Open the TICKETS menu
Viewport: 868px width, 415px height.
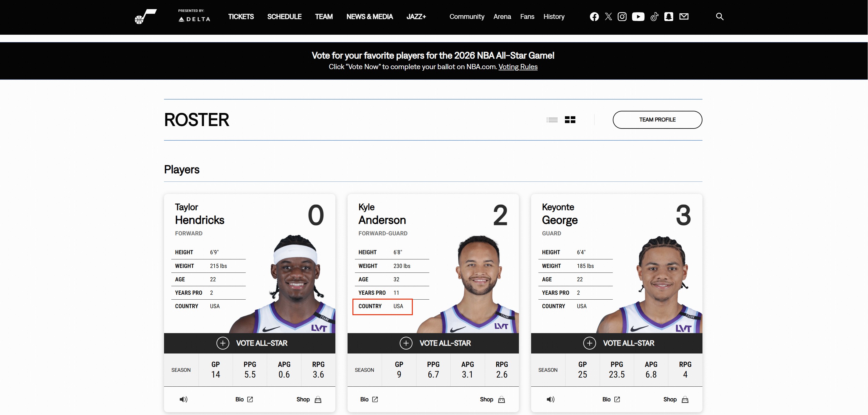tap(241, 16)
